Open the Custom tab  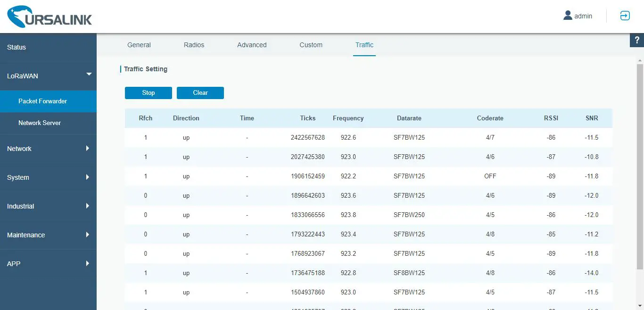(311, 45)
